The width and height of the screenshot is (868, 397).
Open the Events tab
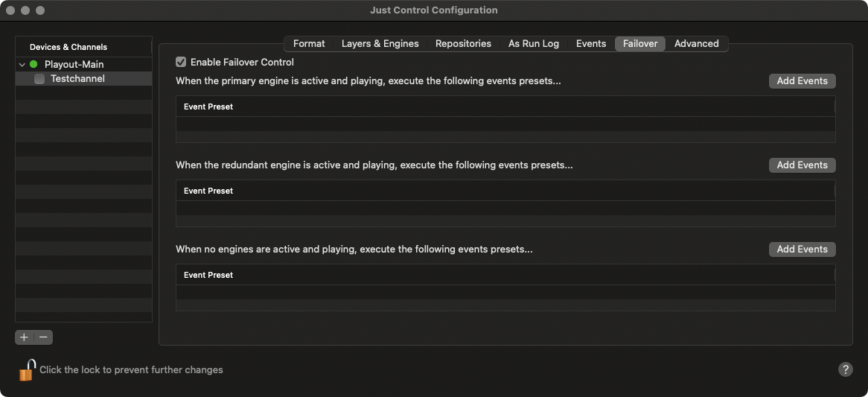coord(591,44)
